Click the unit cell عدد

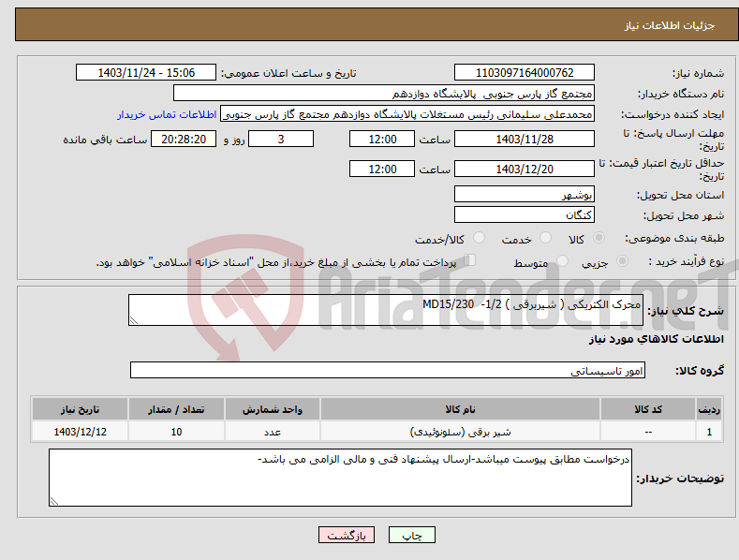coord(273,432)
